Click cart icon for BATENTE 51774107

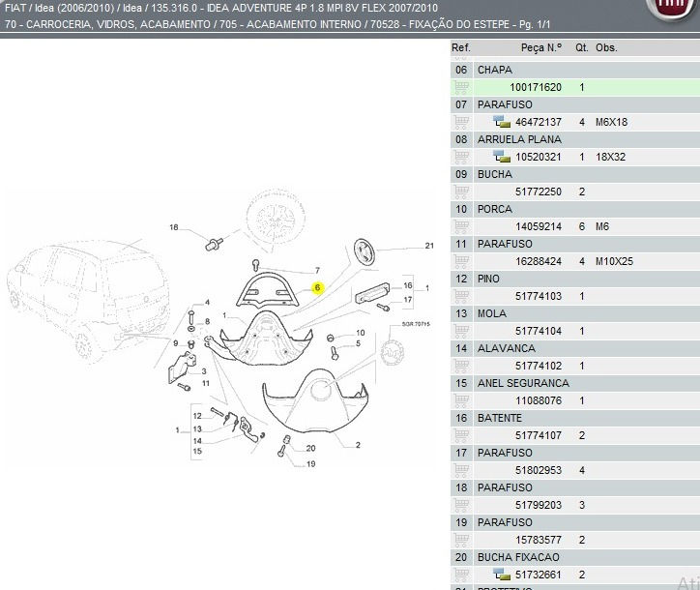point(461,435)
